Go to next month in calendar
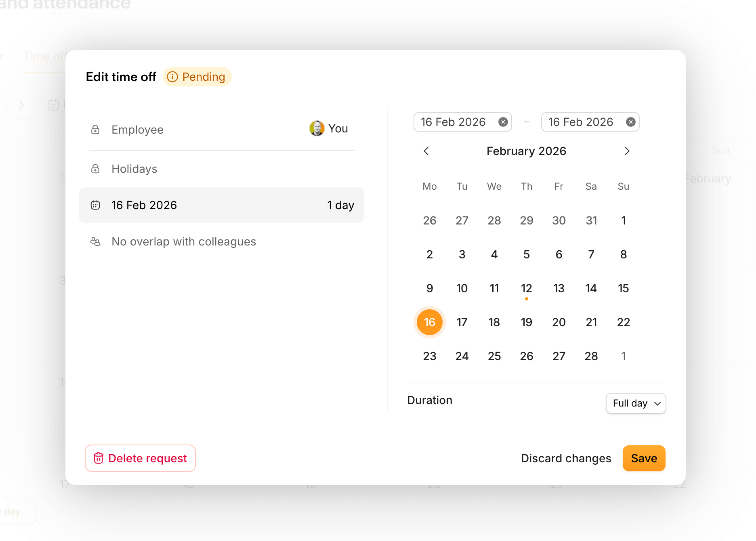 tap(627, 151)
